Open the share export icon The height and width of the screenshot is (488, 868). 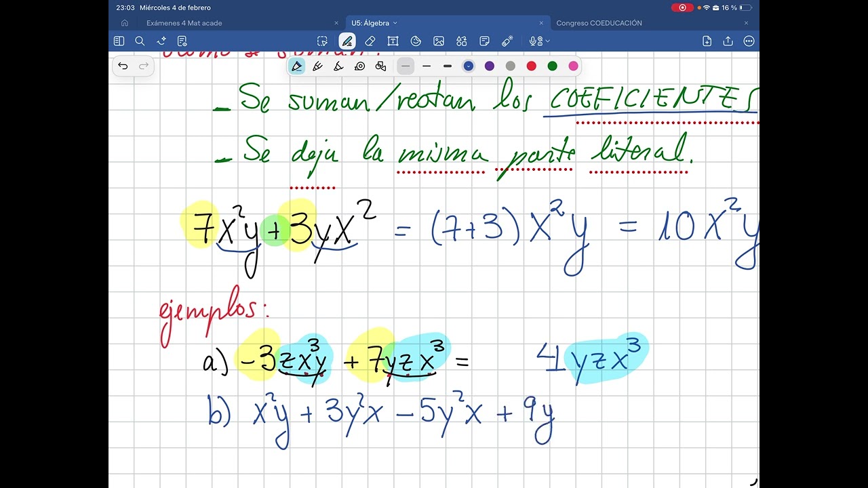[x=728, y=41]
